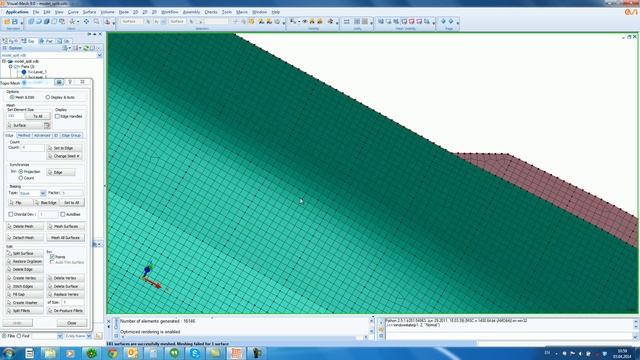Image resolution: width=640 pixels, height=360 pixels.
Task: Switch to the Advanced tab
Action: click(x=42, y=136)
